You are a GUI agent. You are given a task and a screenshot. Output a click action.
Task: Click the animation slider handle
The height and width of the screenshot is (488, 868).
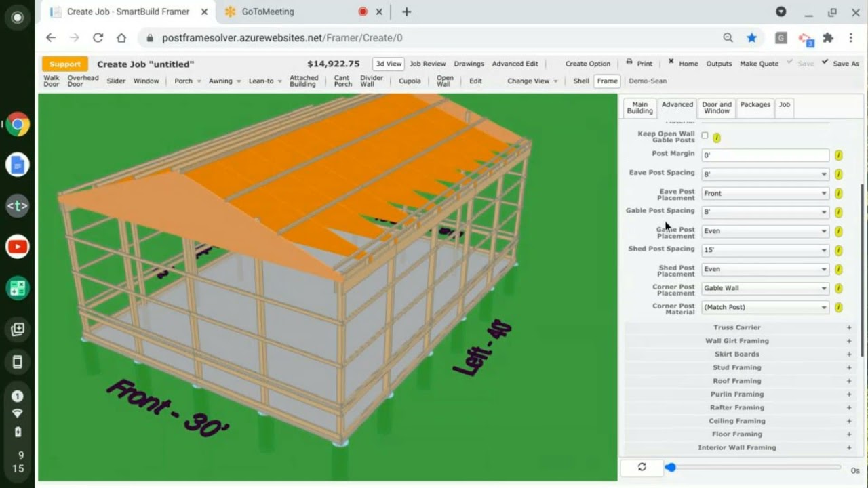tap(671, 467)
